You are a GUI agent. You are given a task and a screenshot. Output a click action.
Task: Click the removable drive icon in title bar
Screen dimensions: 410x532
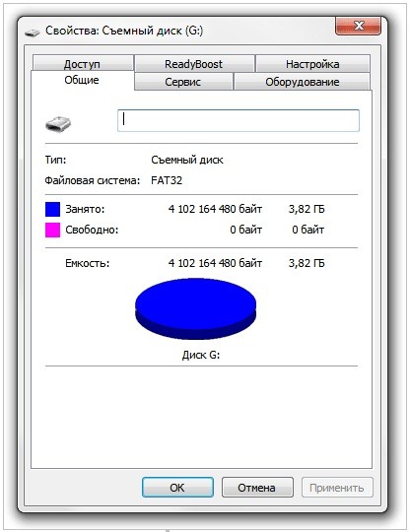pos(33,33)
